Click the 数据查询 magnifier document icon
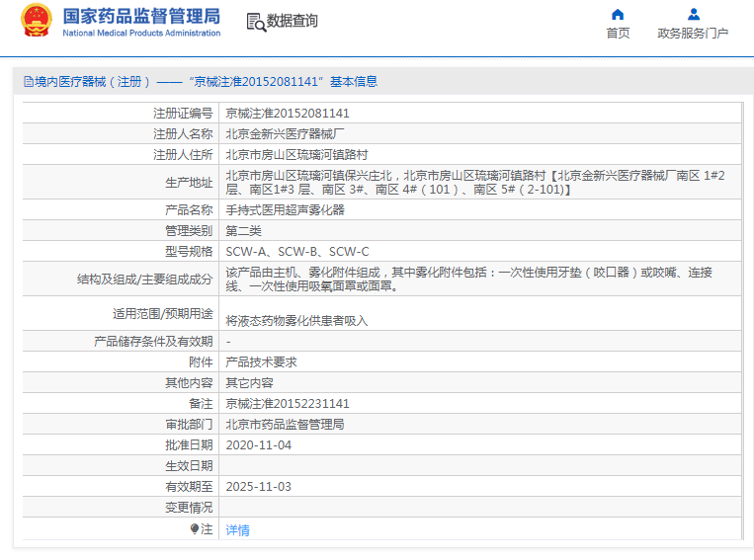The width and height of the screenshot is (754, 560). coord(256,22)
